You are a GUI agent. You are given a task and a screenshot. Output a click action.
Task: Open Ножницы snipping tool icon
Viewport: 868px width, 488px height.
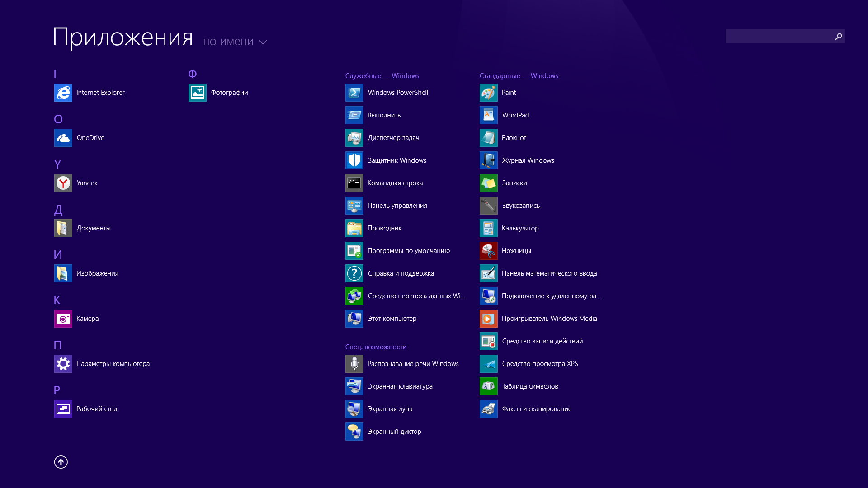click(x=489, y=251)
